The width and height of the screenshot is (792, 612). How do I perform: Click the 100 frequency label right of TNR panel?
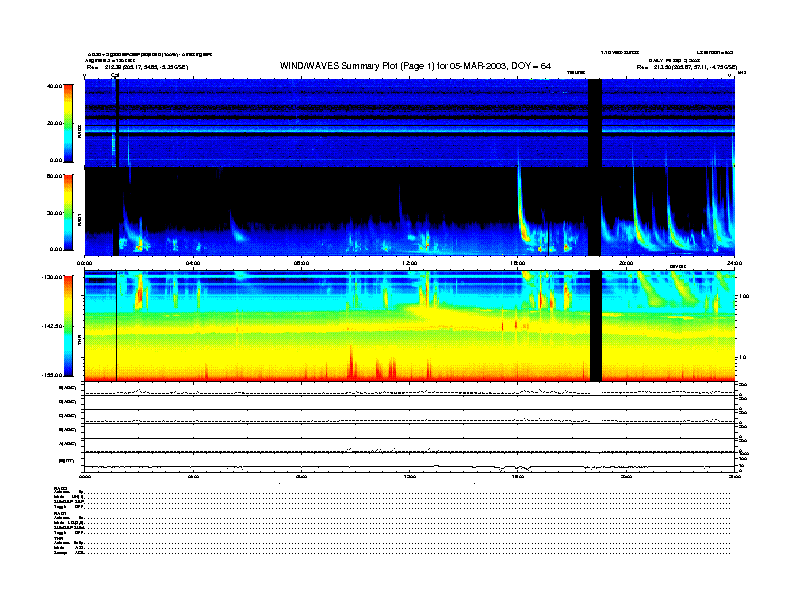(x=744, y=296)
